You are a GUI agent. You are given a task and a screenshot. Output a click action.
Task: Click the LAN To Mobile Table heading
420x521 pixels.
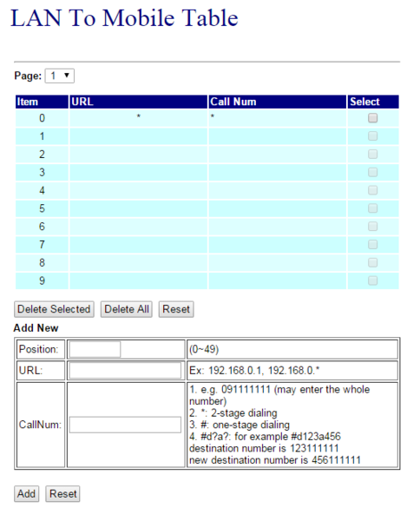point(124,18)
